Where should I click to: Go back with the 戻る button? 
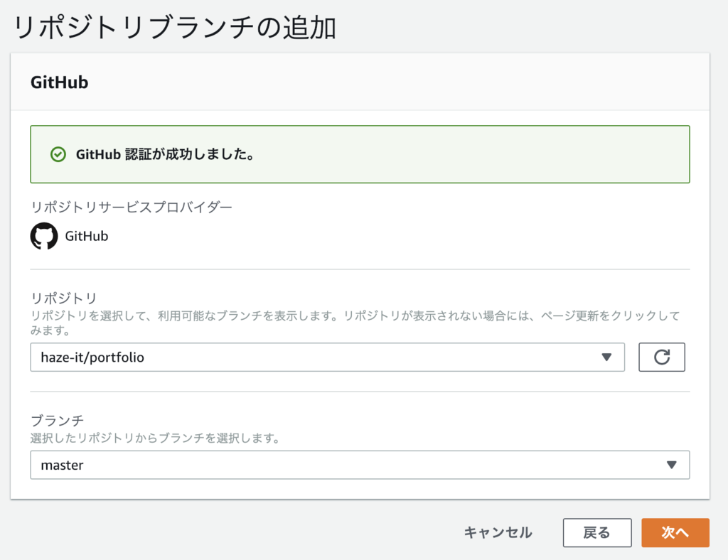pyautogui.click(x=597, y=532)
